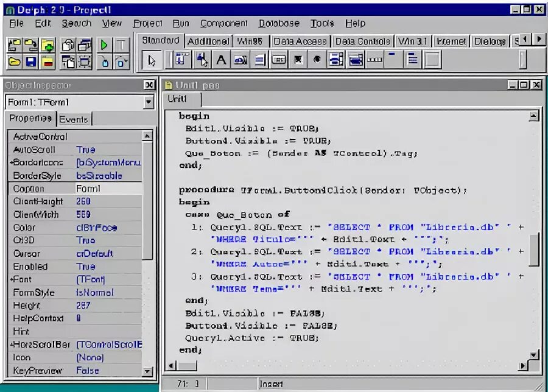
Task: Open the File menu
Action: [16, 23]
